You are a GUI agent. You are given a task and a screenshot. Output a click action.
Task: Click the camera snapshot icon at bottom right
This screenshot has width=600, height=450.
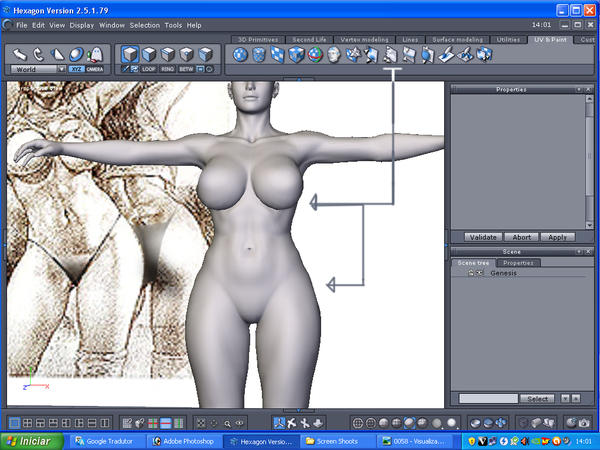coord(584,423)
